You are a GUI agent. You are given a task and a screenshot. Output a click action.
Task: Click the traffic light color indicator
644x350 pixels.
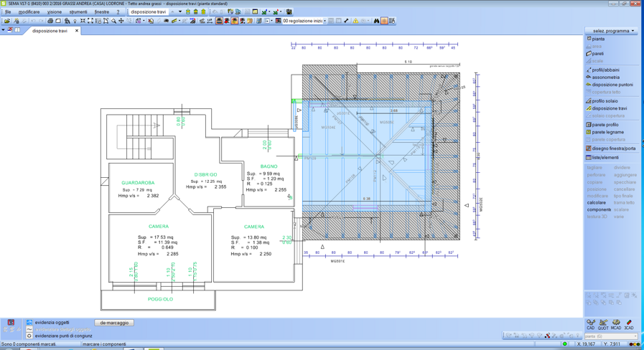click(x=635, y=344)
